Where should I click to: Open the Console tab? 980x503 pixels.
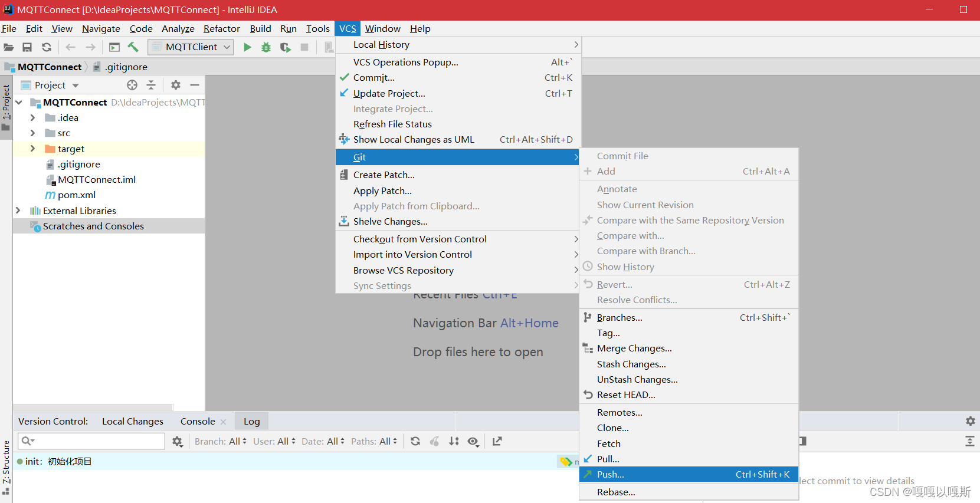(198, 421)
